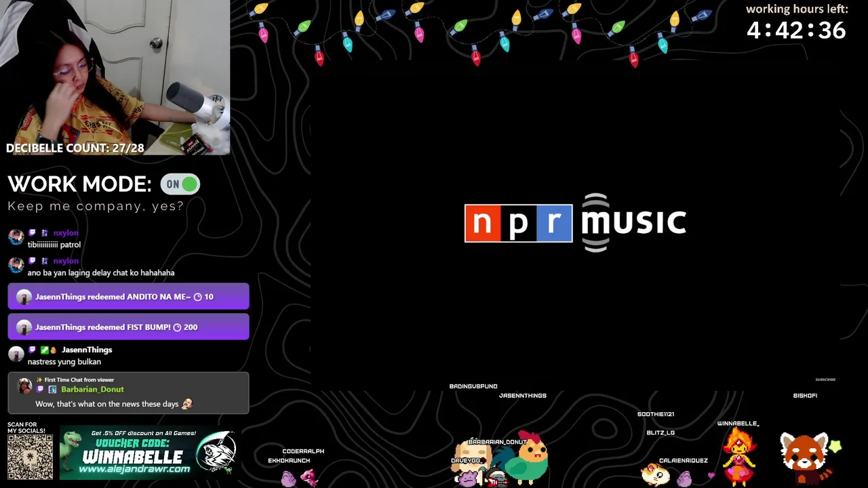
Task: Click the T-Rex graphic on voucher banner
Action: 73,453
